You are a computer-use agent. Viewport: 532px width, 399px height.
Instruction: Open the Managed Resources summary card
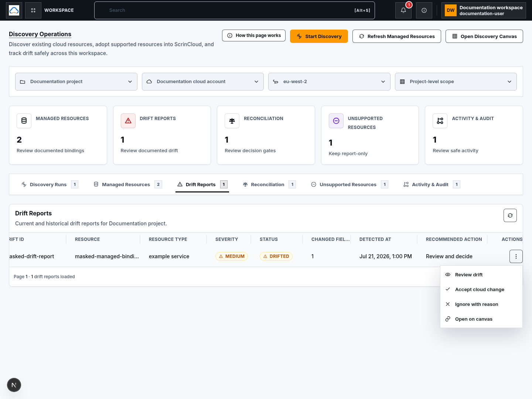(x=58, y=135)
